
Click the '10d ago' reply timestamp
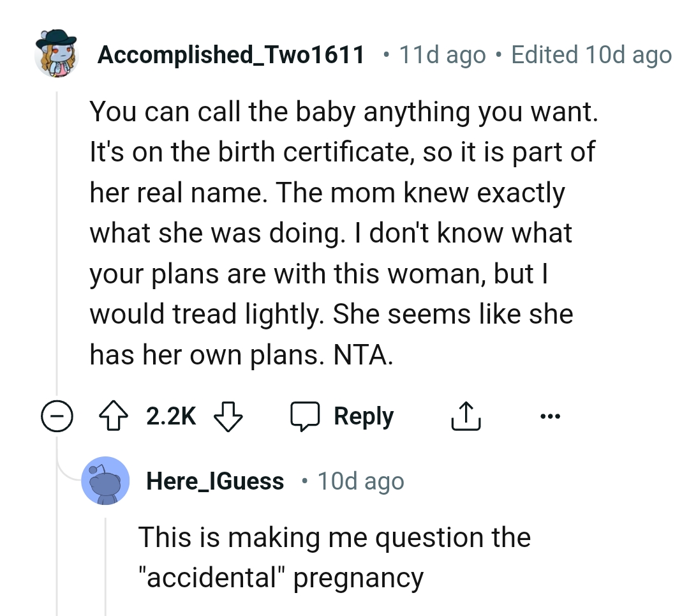coord(360,481)
